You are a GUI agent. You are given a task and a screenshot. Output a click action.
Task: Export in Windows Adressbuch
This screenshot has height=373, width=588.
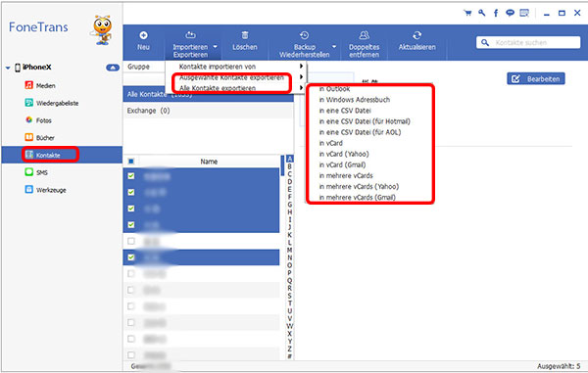[x=355, y=100]
